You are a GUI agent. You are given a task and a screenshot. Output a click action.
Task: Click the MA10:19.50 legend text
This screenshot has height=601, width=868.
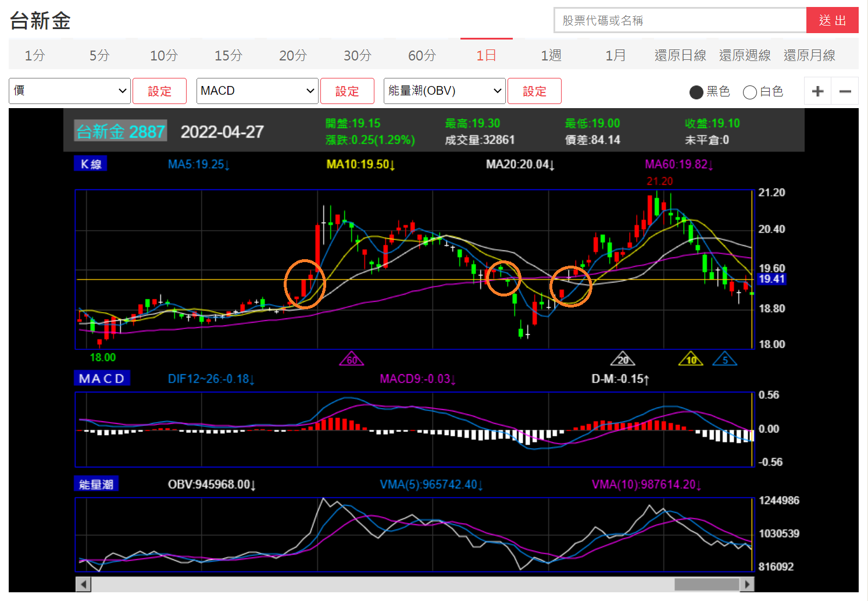361,164
